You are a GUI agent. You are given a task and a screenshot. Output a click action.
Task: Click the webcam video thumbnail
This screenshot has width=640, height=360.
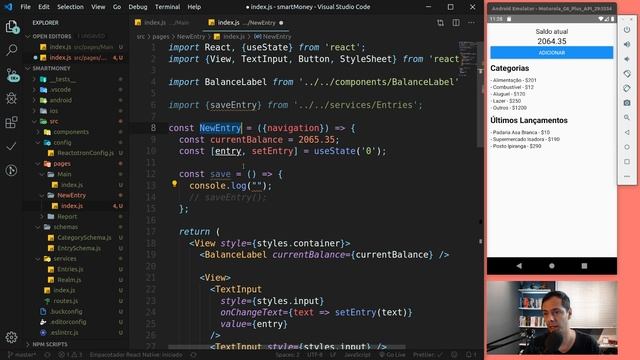click(552, 317)
